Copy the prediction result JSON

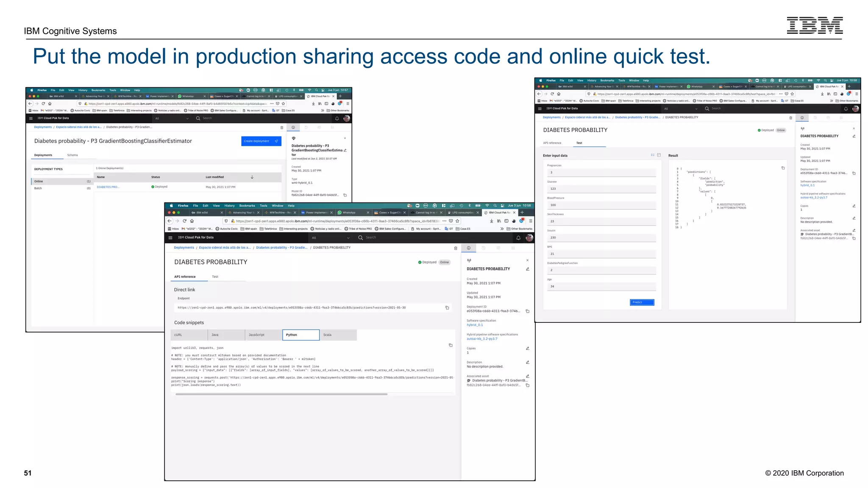(783, 168)
